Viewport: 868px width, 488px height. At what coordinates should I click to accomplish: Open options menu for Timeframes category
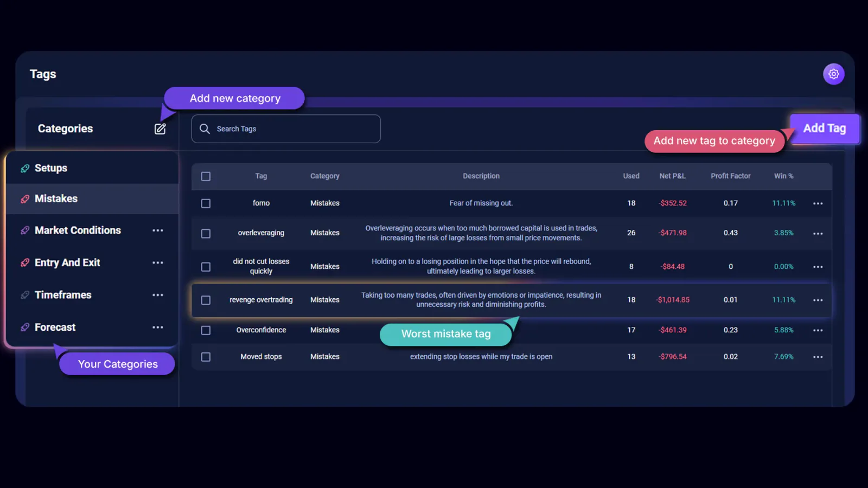point(158,295)
